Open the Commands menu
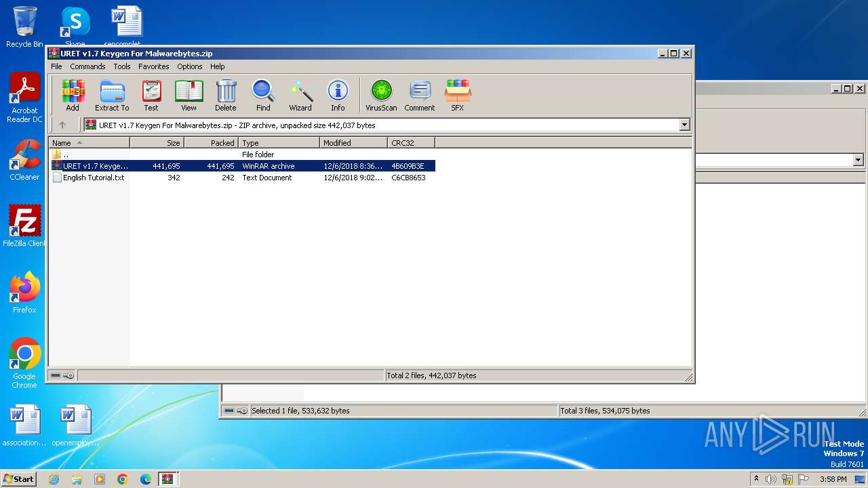Screen dimensions: 868x488 (87, 66)
